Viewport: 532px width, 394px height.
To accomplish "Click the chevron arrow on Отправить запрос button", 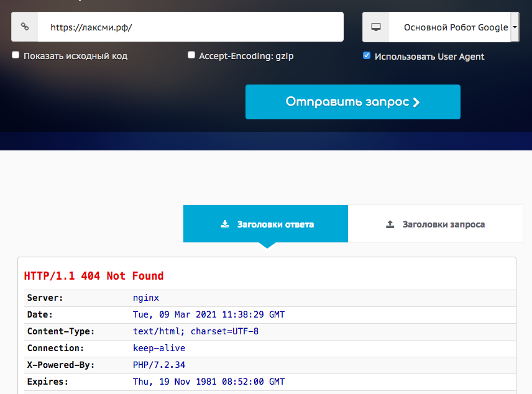I will click(416, 103).
